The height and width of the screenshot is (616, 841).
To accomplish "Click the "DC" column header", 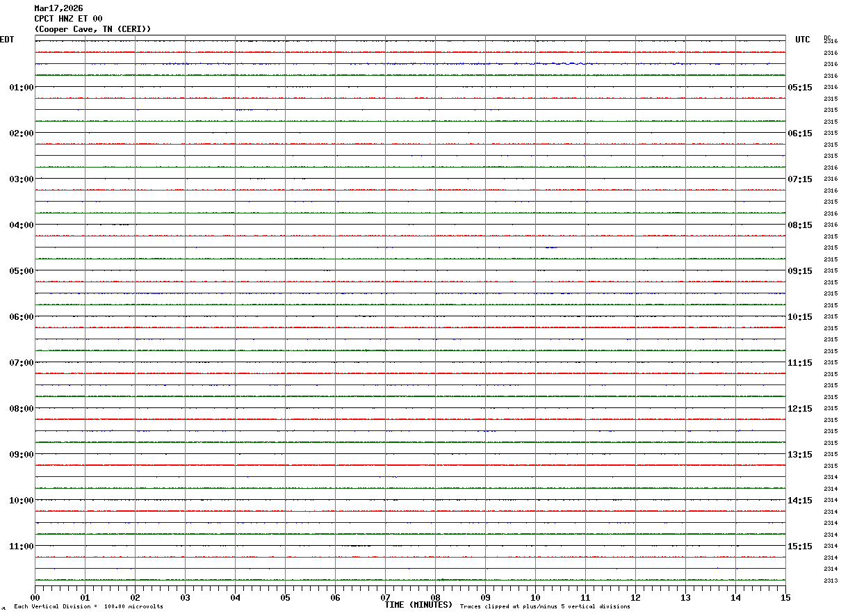I will click(827, 38).
